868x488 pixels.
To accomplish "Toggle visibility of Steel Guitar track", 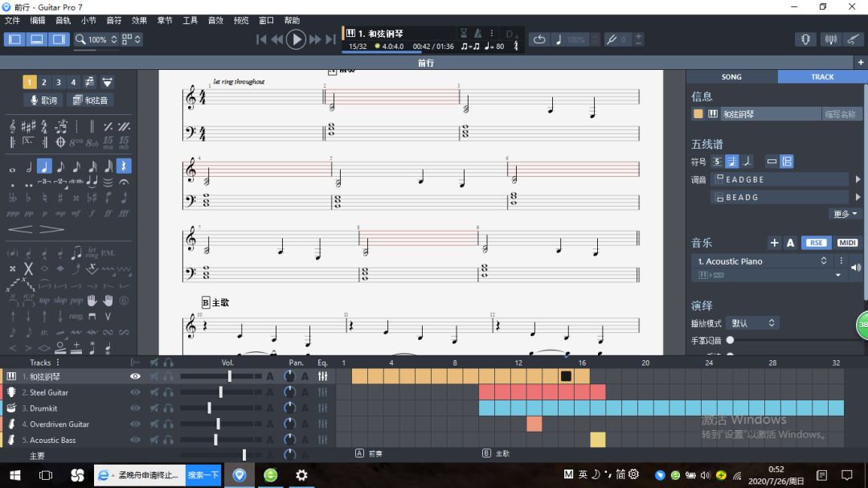I will (x=135, y=392).
